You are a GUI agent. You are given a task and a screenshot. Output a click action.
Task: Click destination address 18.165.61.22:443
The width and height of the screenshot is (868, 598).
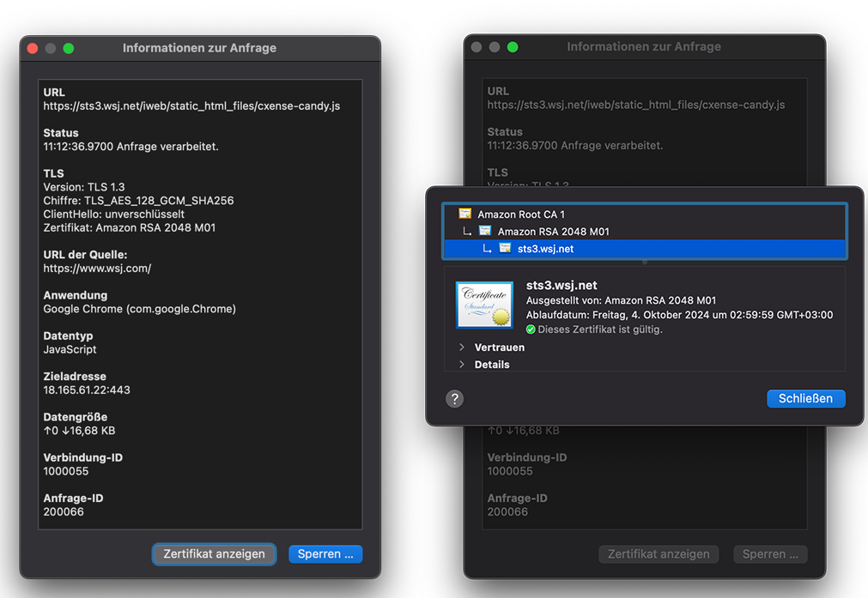(x=87, y=390)
